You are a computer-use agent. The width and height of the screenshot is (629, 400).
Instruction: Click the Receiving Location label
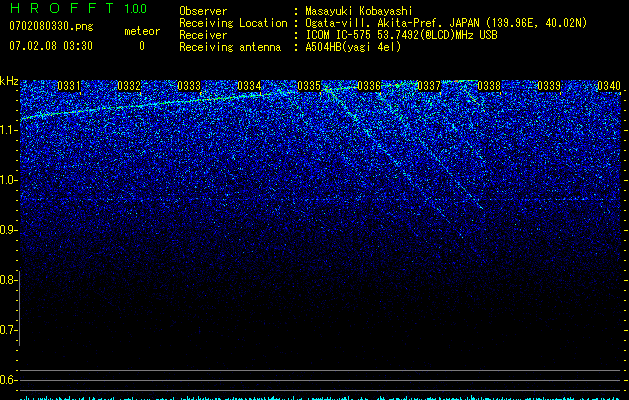(233, 23)
